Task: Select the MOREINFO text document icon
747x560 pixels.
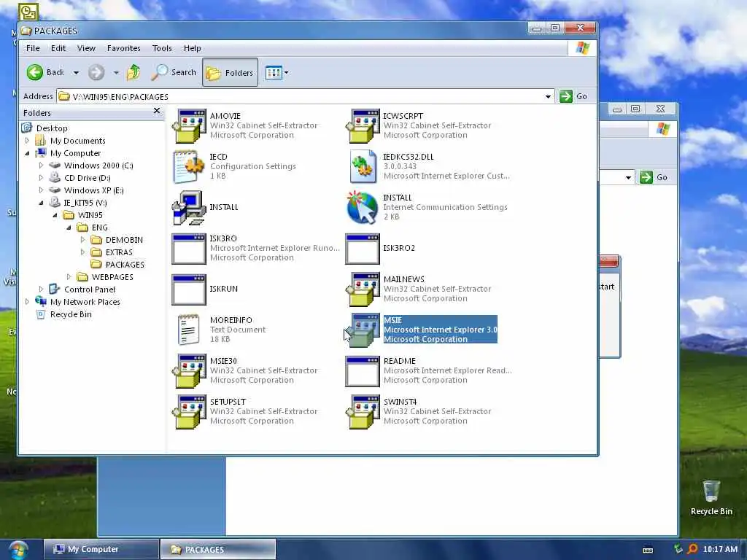Action: click(x=189, y=330)
